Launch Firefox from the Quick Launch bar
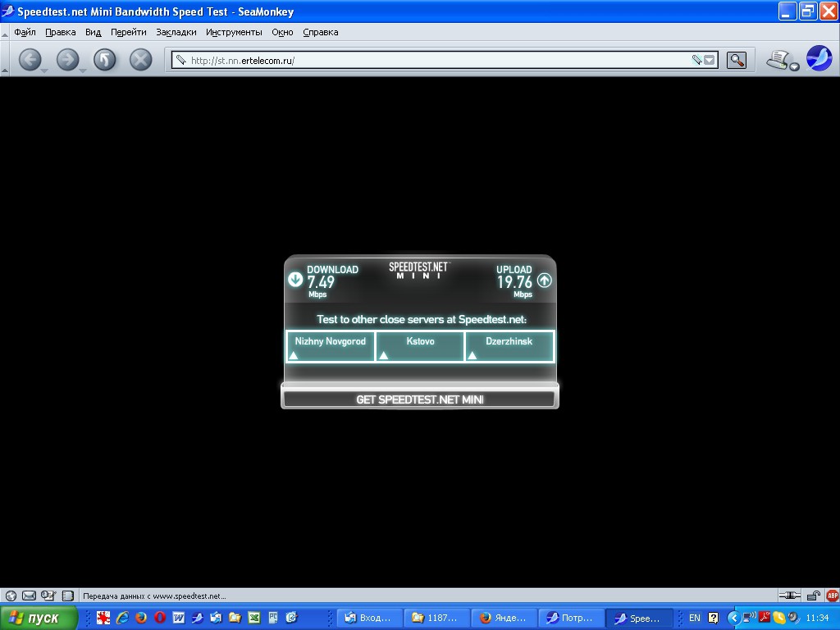 click(141, 619)
